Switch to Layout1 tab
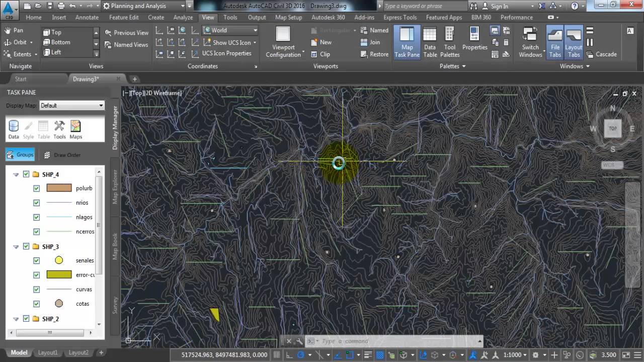 48,352
